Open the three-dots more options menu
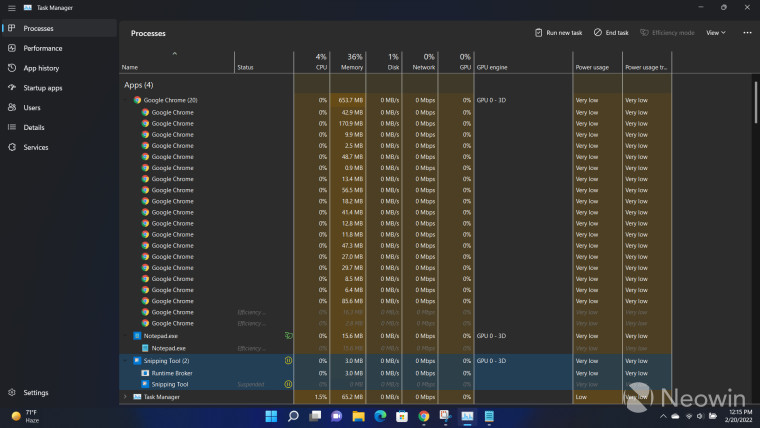Screen dimensions: 760x428 point(747,32)
